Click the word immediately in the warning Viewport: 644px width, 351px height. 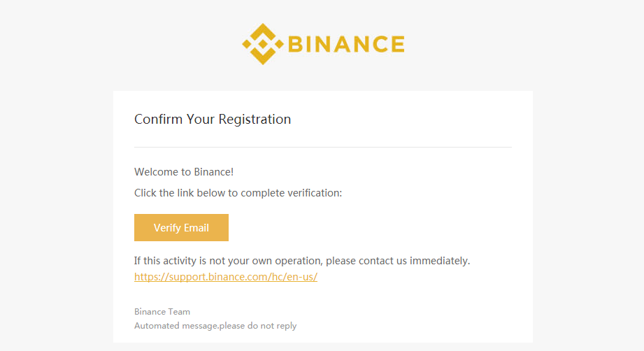439,261
